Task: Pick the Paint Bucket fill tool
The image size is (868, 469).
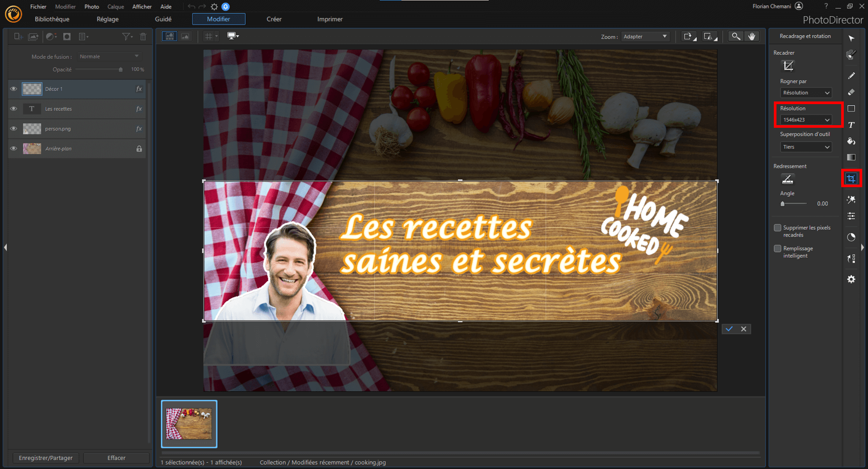Action: [851, 141]
